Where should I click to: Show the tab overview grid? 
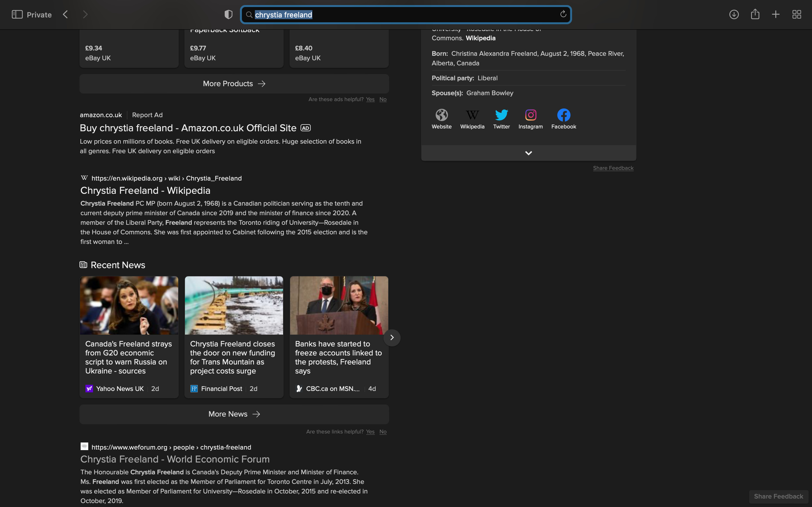coord(796,14)
